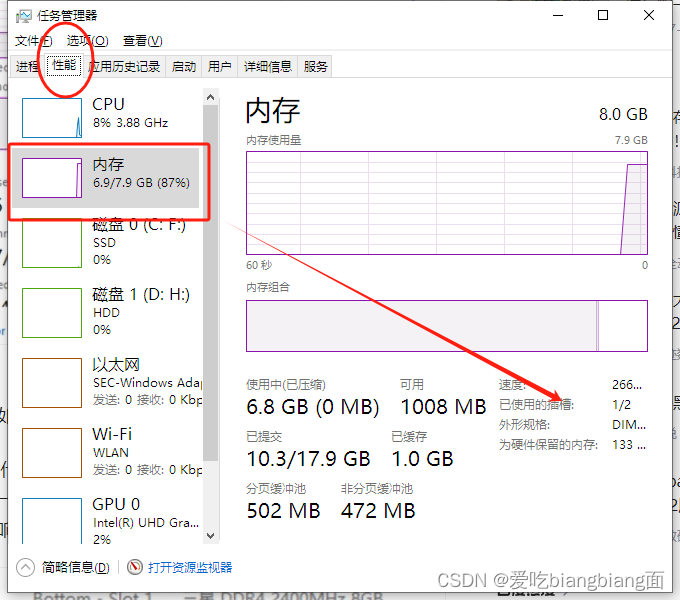Click the 472 MB non-paged pool value
The image size is (680, 600).
(x=378, y=511)
